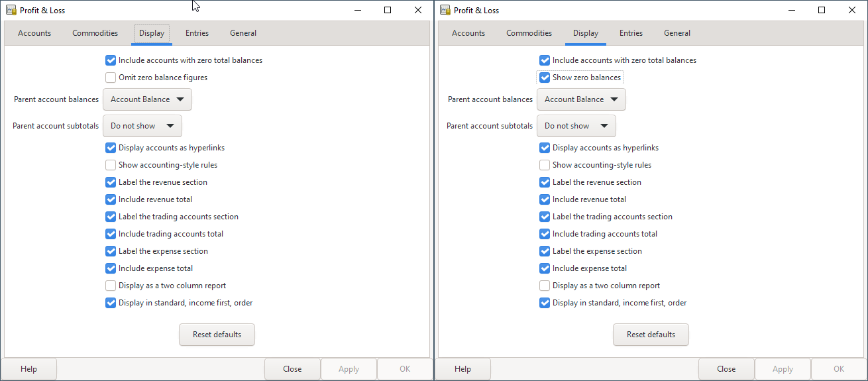Uncheck 'Include trading accounts total' in left window

pos(111,234)
